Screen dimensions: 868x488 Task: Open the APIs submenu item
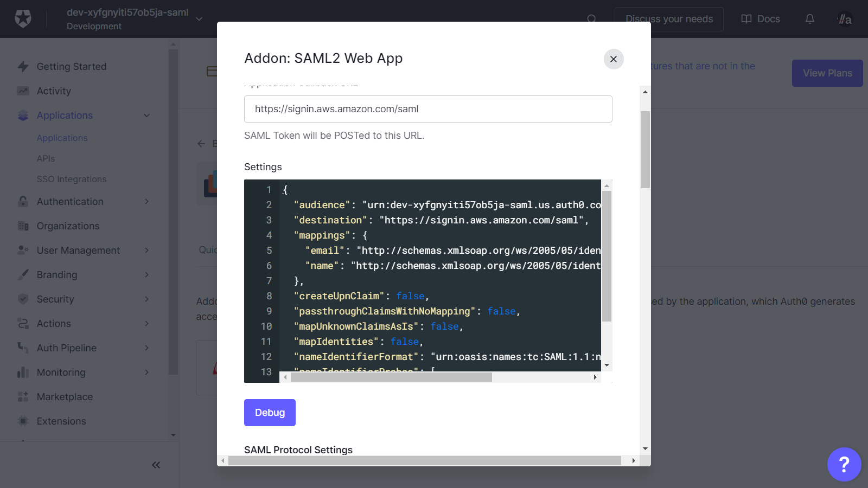pos(46,159)
